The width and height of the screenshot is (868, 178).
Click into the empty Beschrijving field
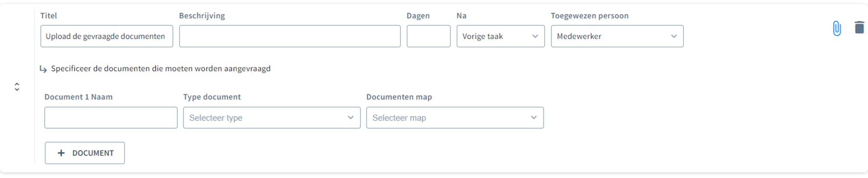click(x=289, y=36)
